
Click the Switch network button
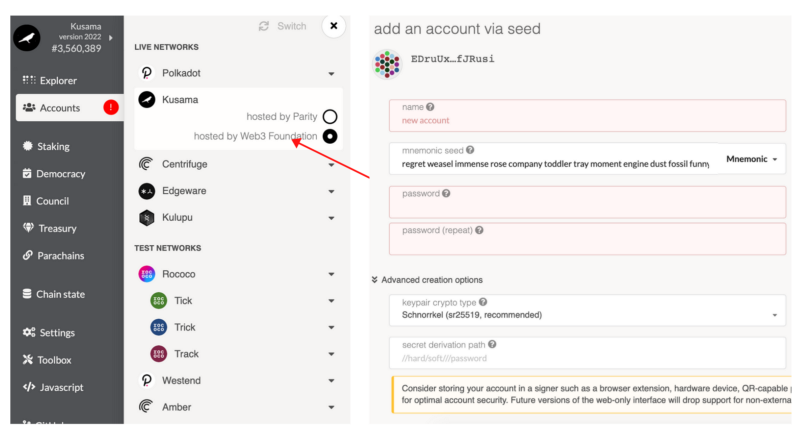282,26
